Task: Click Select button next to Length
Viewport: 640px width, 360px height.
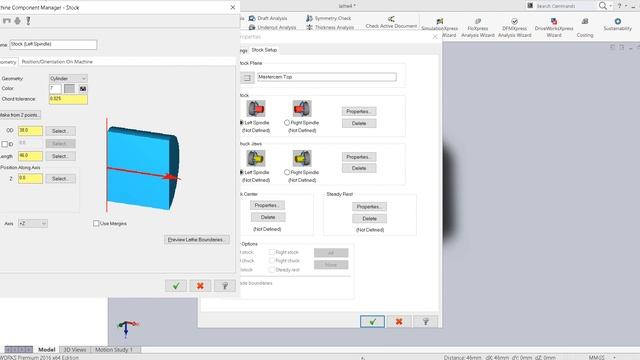Action: (60, 156)
